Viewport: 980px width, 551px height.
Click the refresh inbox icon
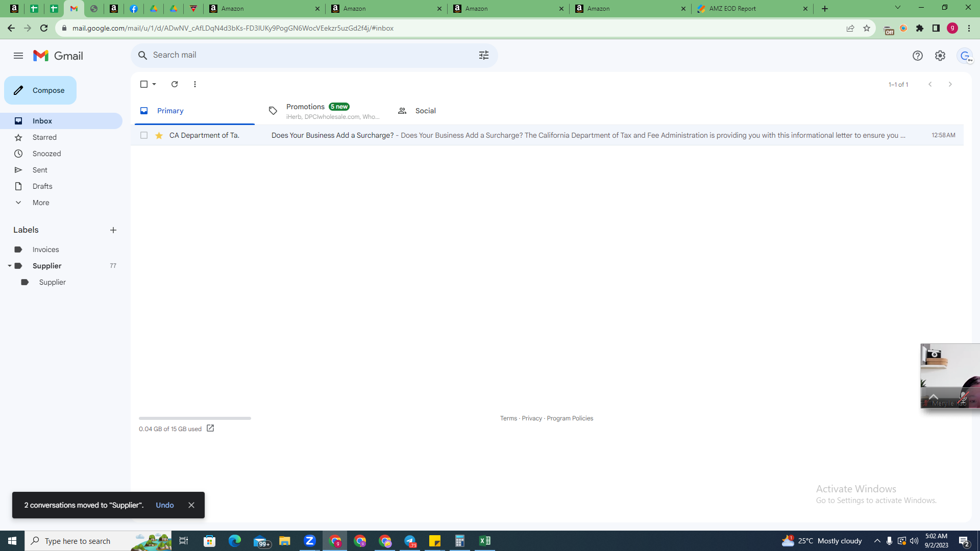point(175,84)
